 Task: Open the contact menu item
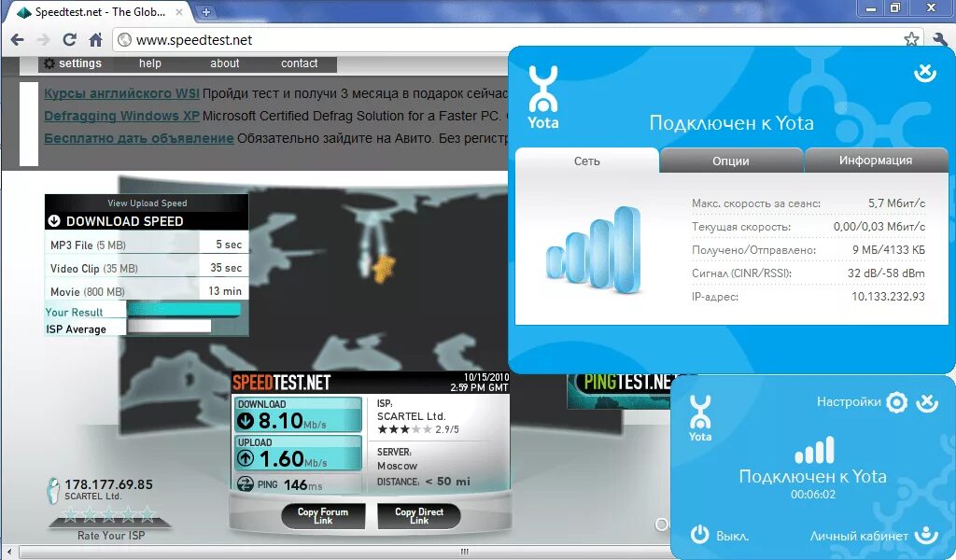300,63
